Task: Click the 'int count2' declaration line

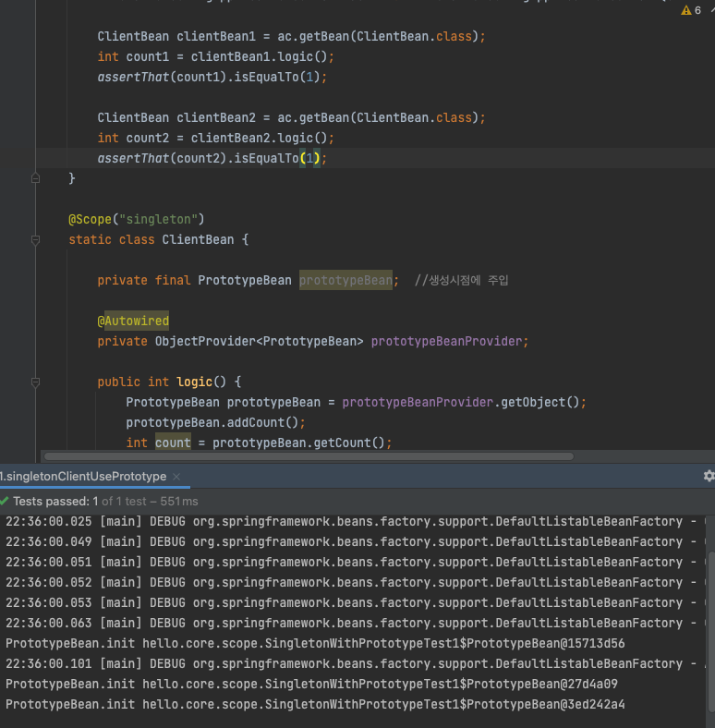Action: (215, 138)
